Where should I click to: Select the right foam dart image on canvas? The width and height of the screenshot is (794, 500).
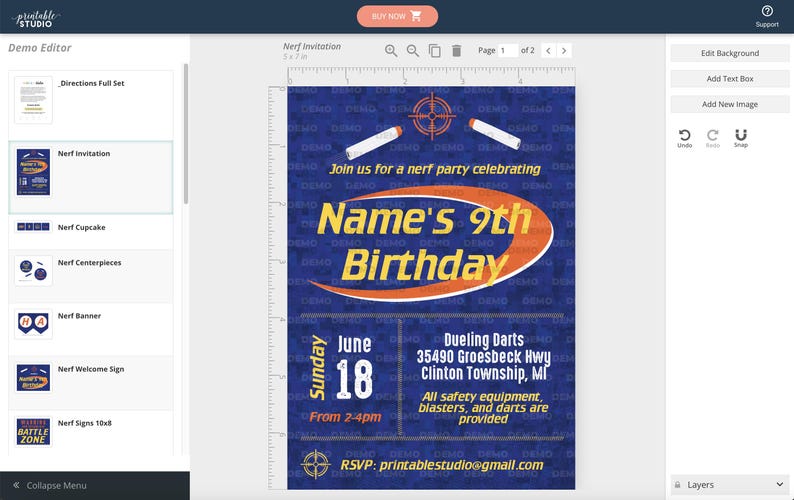[x=495, y=134]
